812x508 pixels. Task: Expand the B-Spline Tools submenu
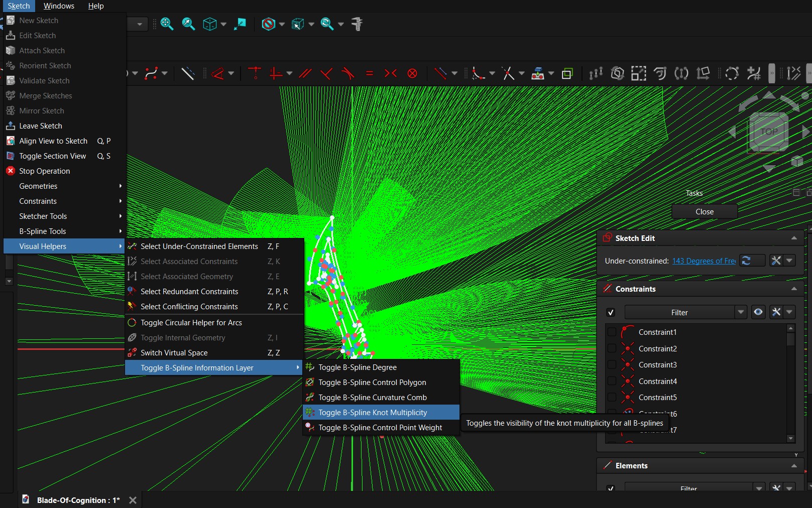pos(64,231)
